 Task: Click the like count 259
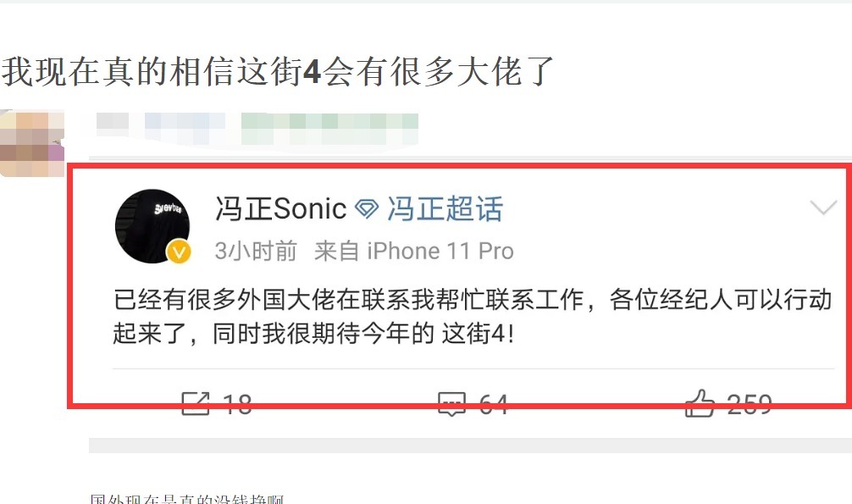click(750, 405)
